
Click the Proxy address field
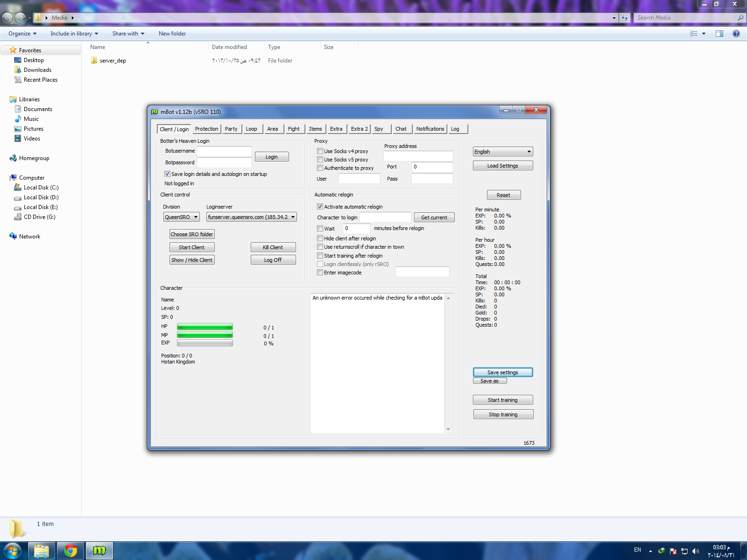pos(418,156)
